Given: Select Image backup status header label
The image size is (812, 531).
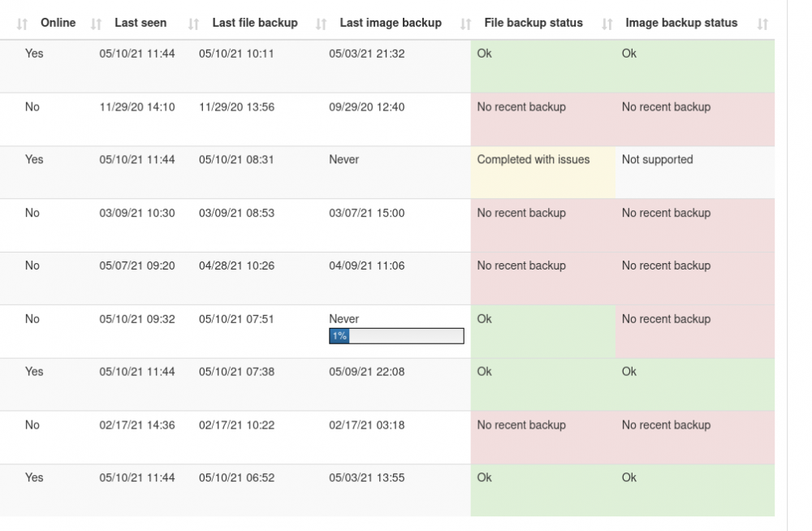Looking at the screenshot, I should click(681, 23).
